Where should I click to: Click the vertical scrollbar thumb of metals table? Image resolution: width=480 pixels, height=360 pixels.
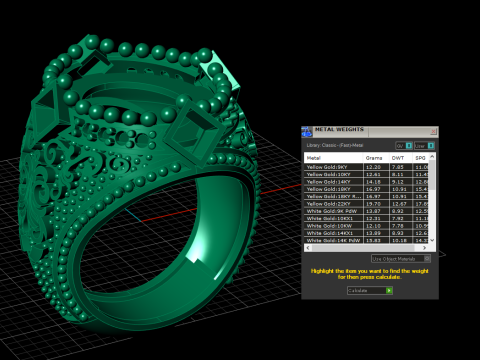tap(432, 174)
